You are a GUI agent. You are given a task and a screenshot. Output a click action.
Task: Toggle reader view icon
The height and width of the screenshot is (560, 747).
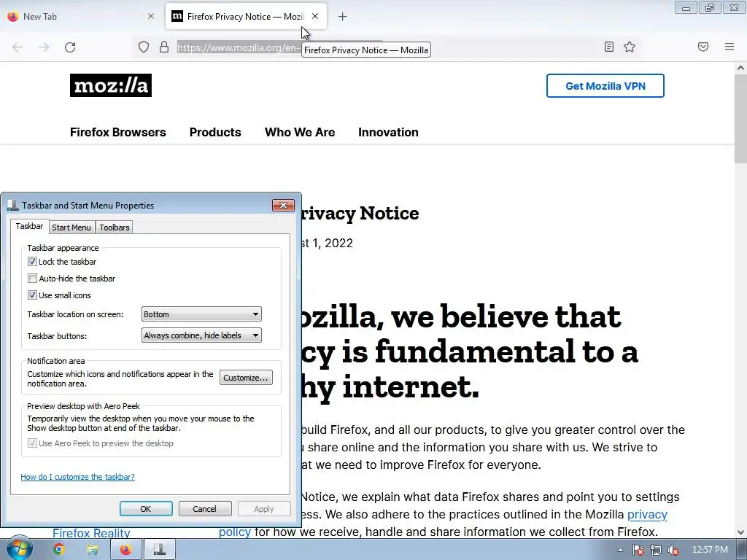pos(608,47)
